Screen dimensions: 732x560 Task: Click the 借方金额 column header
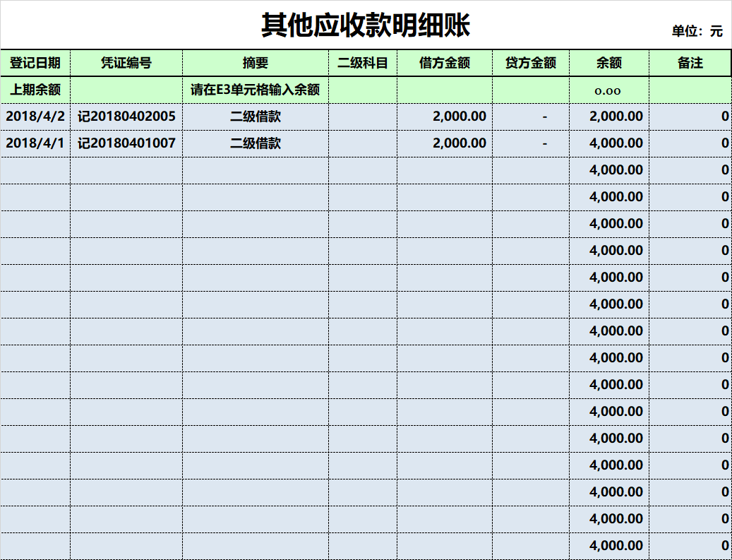445,63
